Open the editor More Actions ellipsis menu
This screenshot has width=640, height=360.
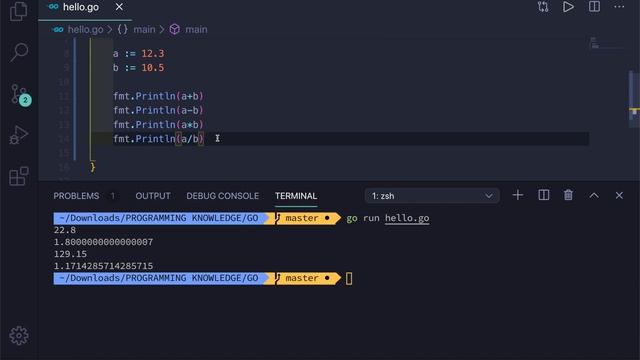[619, 7]
